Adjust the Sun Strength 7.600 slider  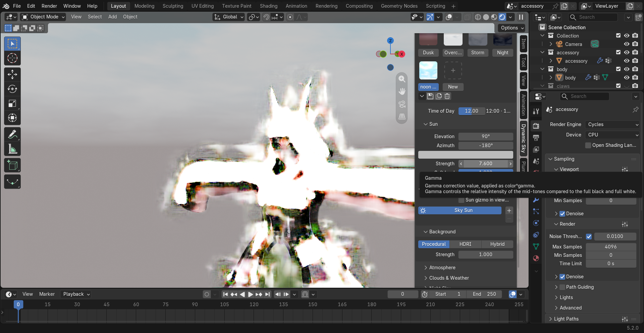(x=486, y=164)
